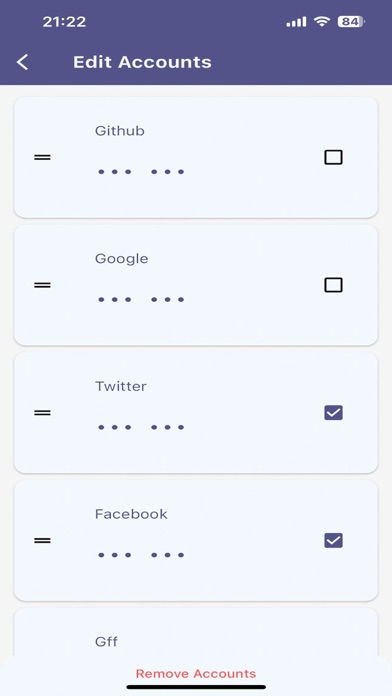392x696 pixels.
Task: Select the Google account checkbox
Action: (x=333, y=285)
